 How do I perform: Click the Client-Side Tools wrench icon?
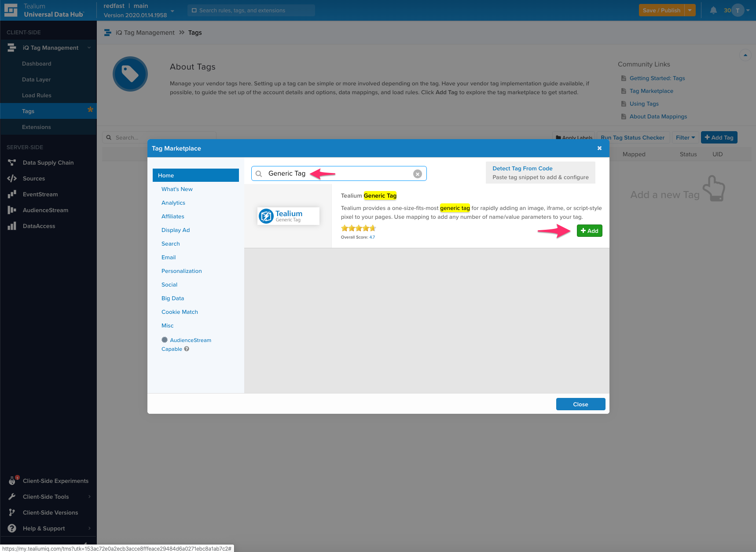tap(12, 497)
